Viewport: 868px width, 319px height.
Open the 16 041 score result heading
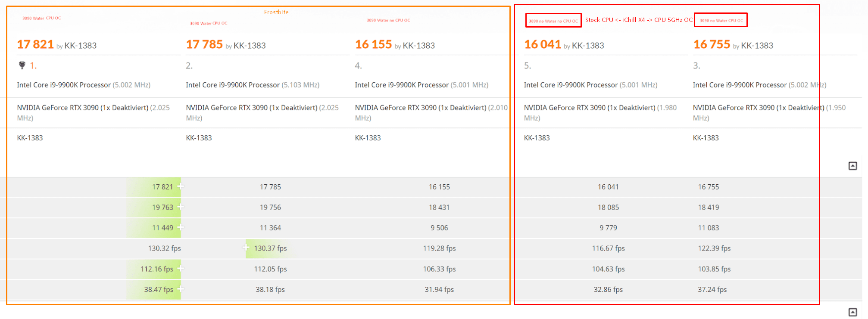point(543,44)
